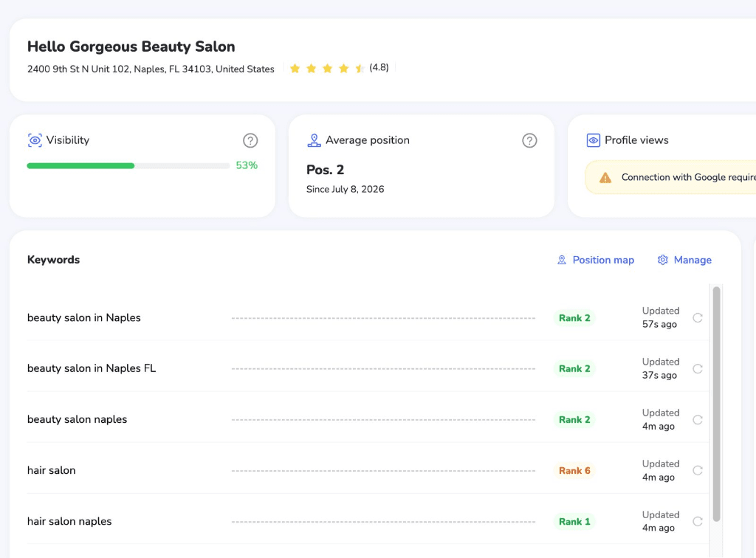
Task: Click the Rank 2 badge for 'beauty salon naples'
Action: 574,420
